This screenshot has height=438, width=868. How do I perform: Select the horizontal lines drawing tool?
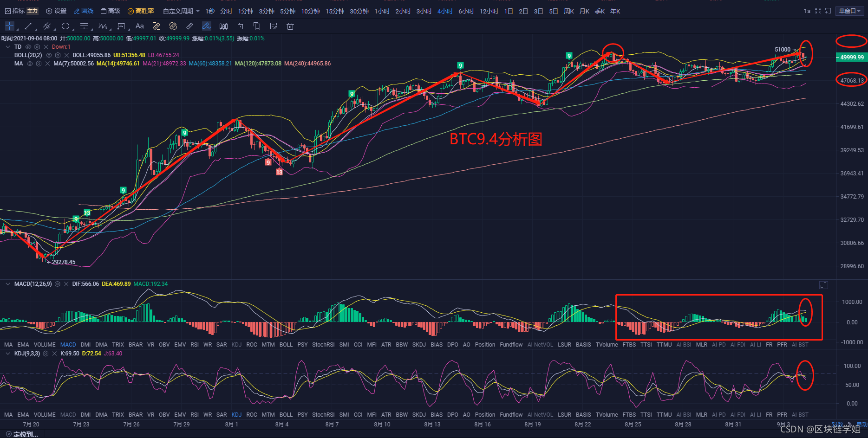(84, 26)
